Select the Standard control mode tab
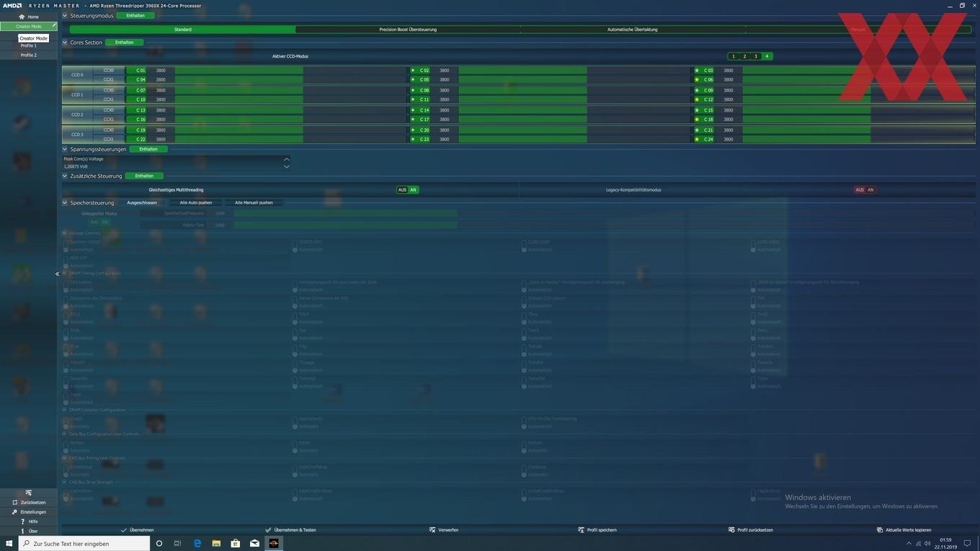 click(182, 30)
